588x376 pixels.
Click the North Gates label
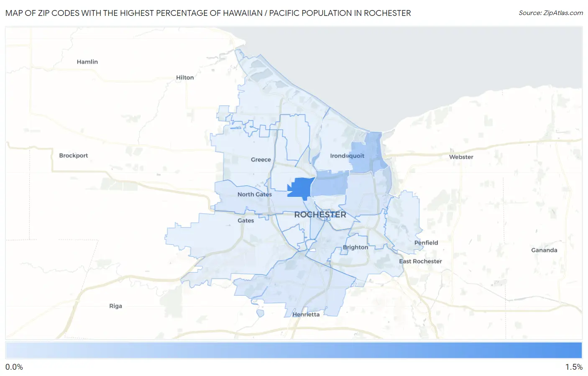click(x=255, y=194)
